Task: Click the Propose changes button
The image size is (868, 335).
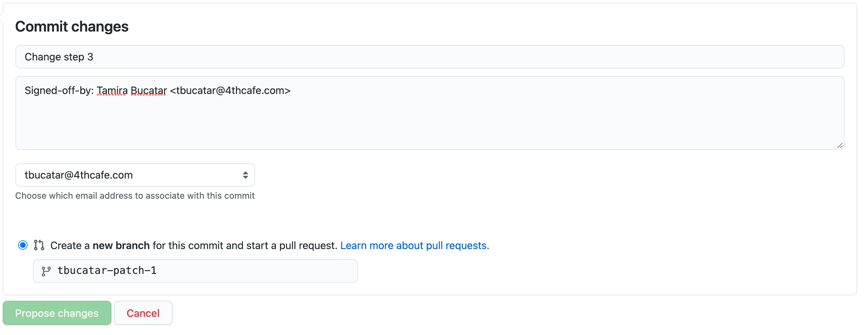Action: pos(57,313)
